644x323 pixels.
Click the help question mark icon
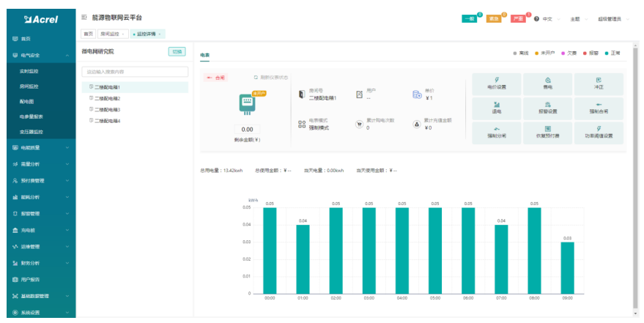click(536, 18)
